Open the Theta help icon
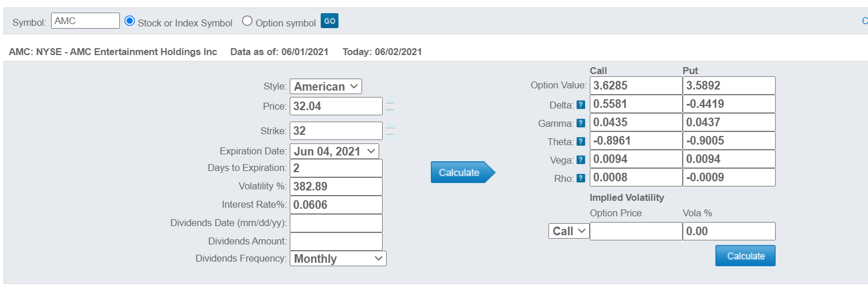This screenshot has height=284, width=868. [581, 142]
